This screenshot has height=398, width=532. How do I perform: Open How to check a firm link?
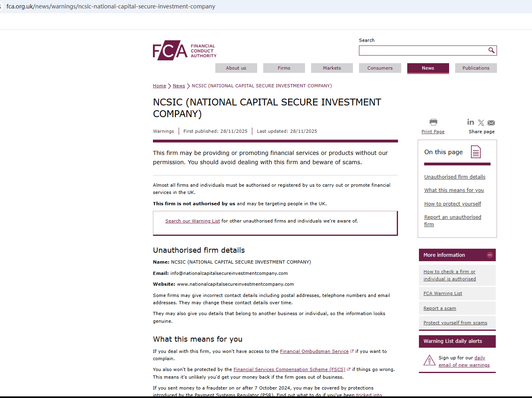tap(450, 275)
